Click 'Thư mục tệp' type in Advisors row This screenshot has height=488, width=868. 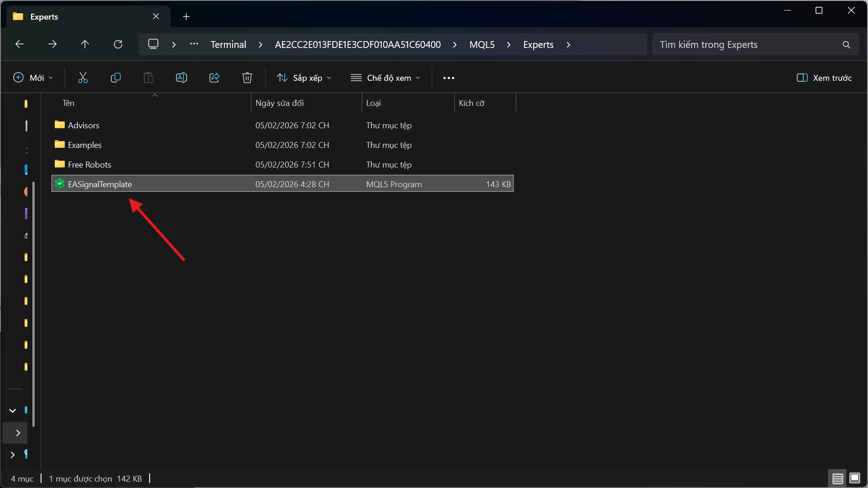tap(389, 125)
